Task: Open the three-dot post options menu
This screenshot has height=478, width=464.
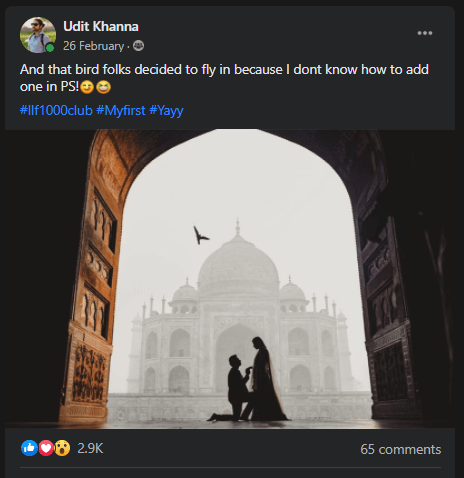Action: pos(425,33)
